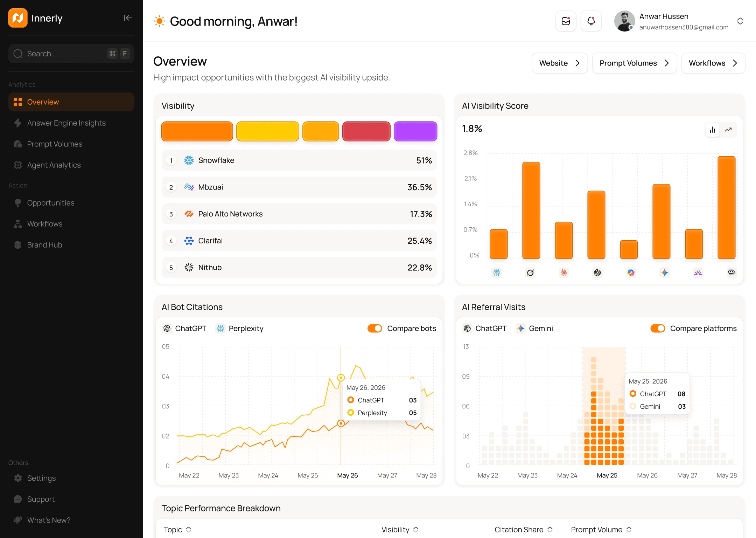
Task: Open Answer Engine Insights in sidebar
Action: pyautogui.click(x=71, y=123)
